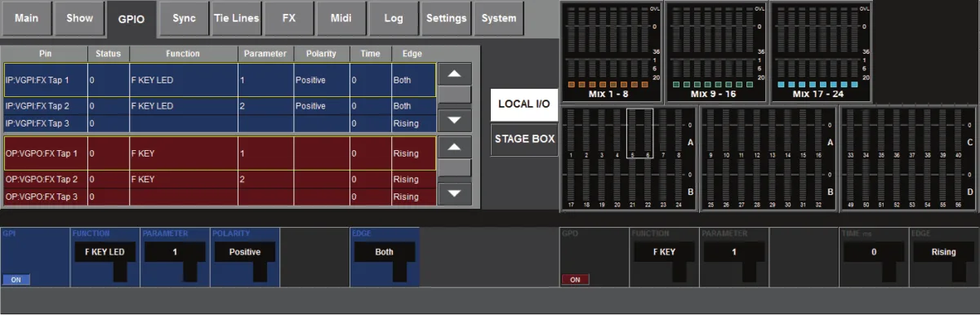Click the Polarity column header
This screenshot has width=980, height=315.
pyautogui.click(x=321, y=54)
